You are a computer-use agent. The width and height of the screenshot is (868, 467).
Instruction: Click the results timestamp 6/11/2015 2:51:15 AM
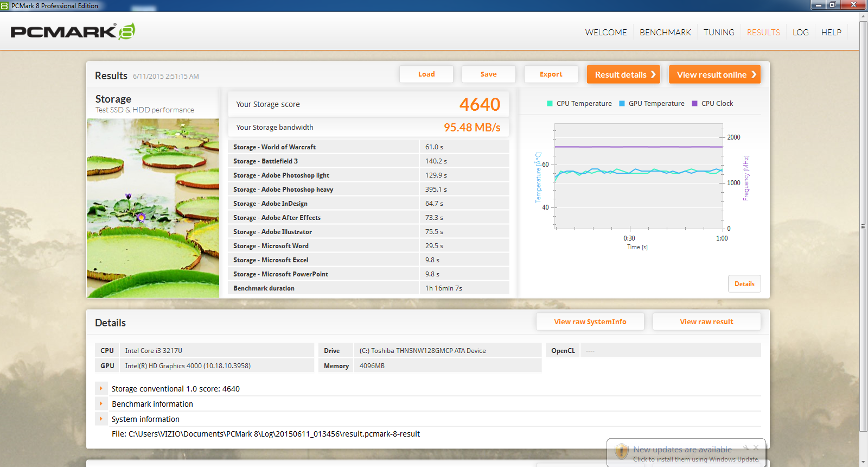(166, 77)
